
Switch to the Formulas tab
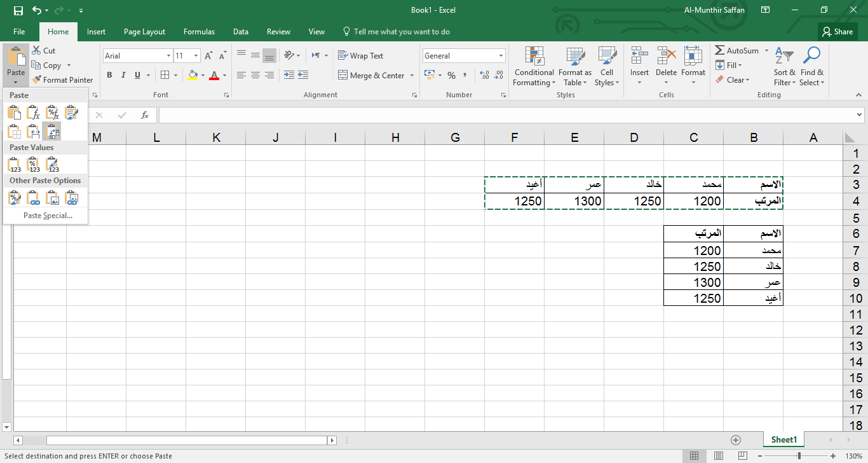coord(199,32)
